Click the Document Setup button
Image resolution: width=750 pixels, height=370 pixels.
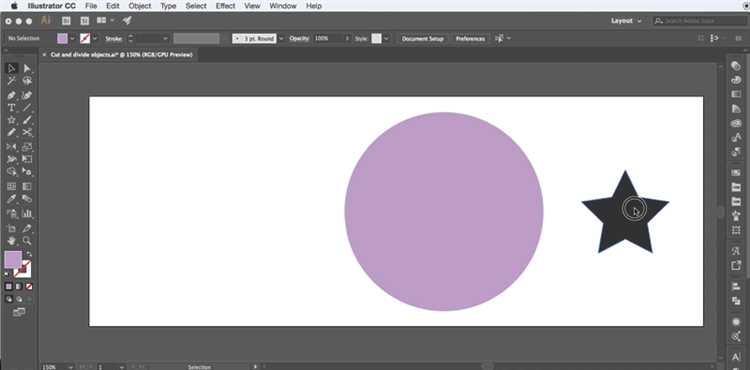pos(423,39)
